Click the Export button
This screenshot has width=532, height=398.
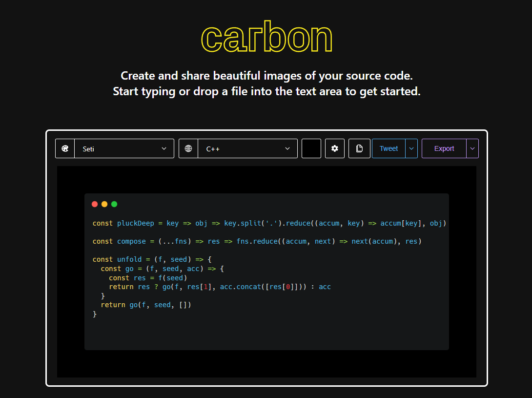tap(444, 148)
